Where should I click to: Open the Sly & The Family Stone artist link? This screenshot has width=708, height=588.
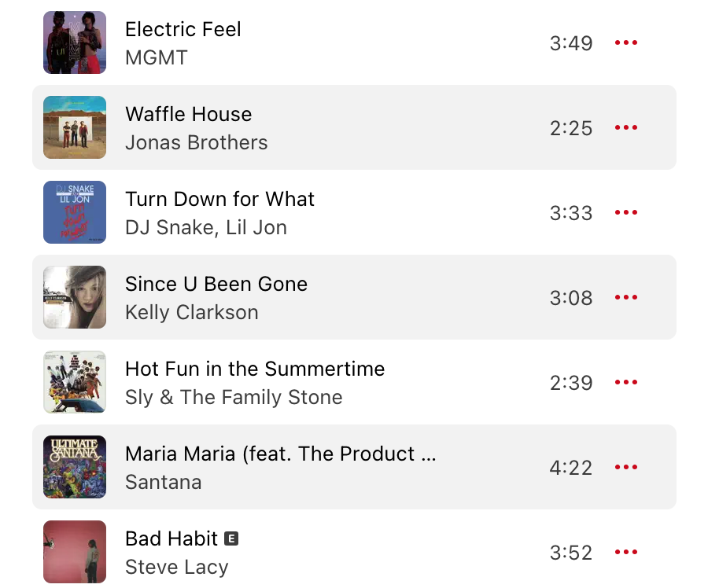(234, 397)
